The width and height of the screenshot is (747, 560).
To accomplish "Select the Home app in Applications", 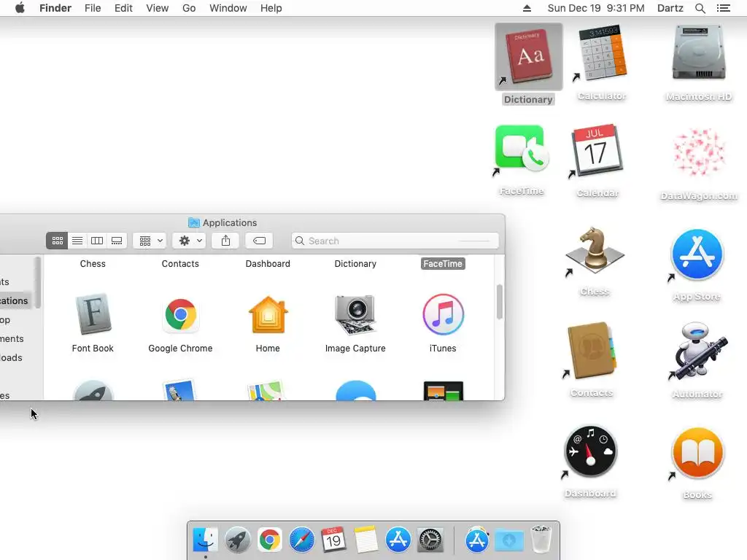I will point(268,314).
